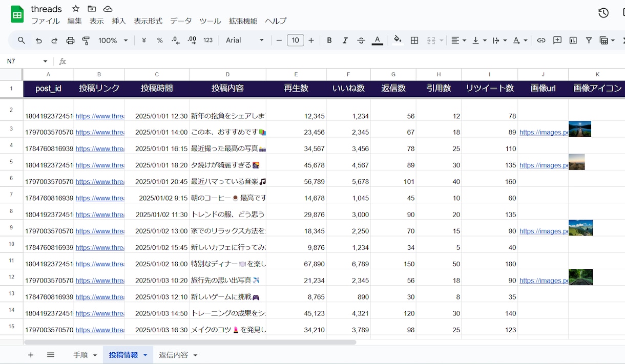Open ファイル menu

point(46,21)
